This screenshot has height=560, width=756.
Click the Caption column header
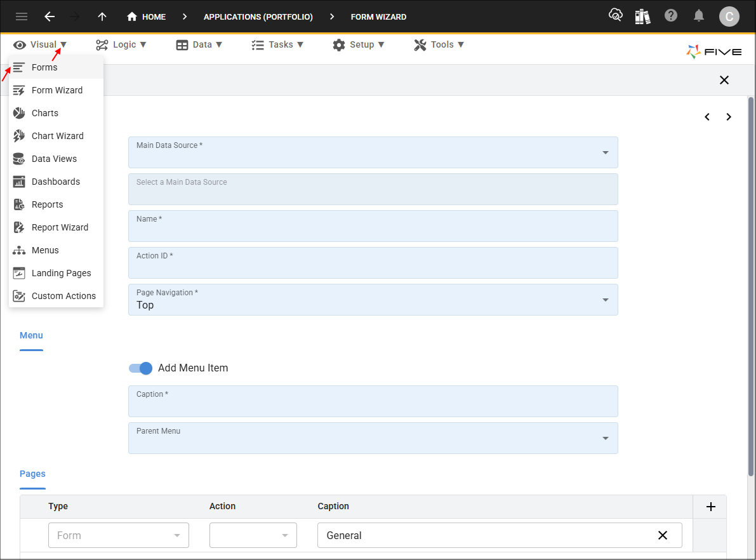[x=333, y=507]
